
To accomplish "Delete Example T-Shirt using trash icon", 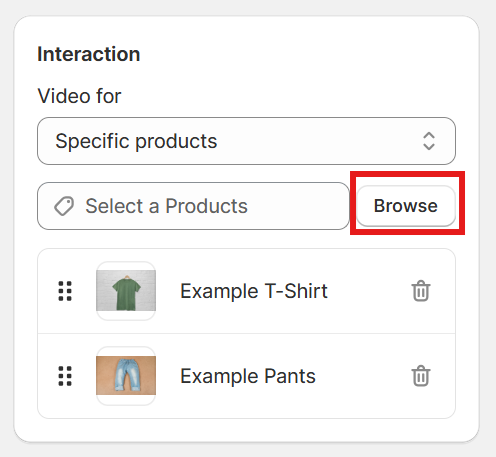I will coord(421,291).
